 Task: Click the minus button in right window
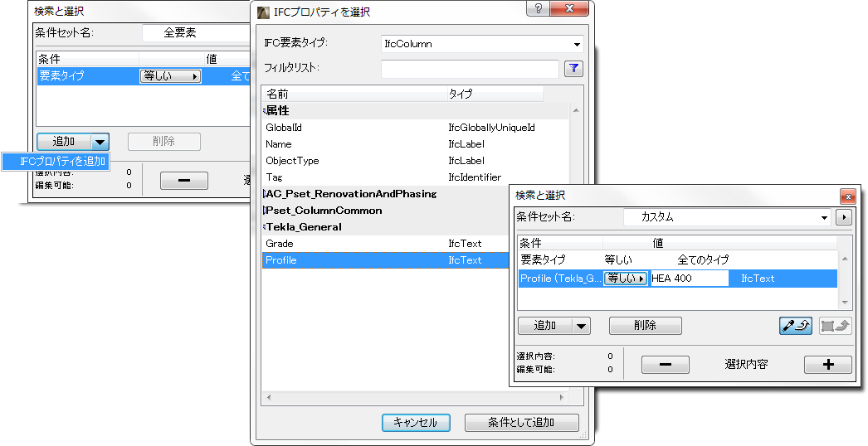click(x=666, y=365)
